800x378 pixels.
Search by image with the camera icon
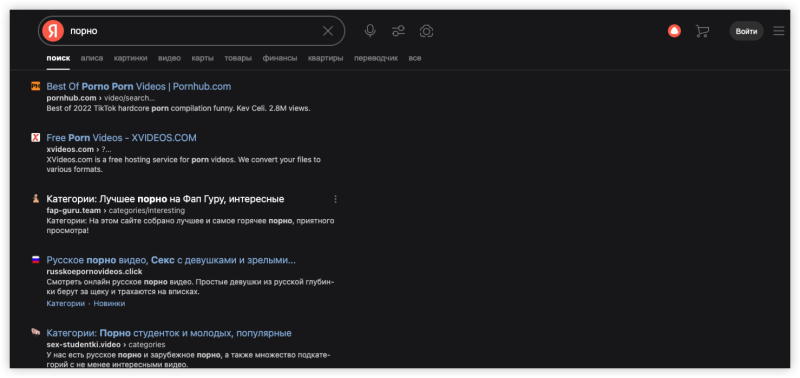426,31
